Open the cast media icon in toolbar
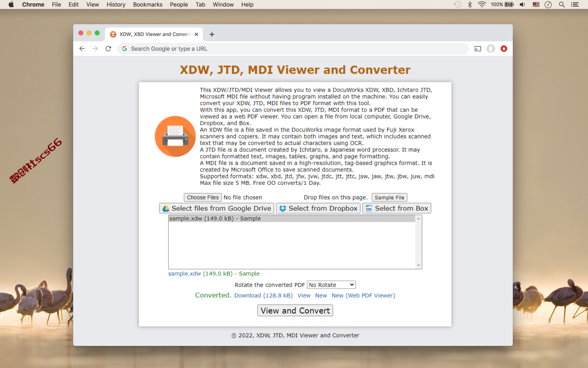Viewport: 588px width, 368px height. [x=478, y=49]
